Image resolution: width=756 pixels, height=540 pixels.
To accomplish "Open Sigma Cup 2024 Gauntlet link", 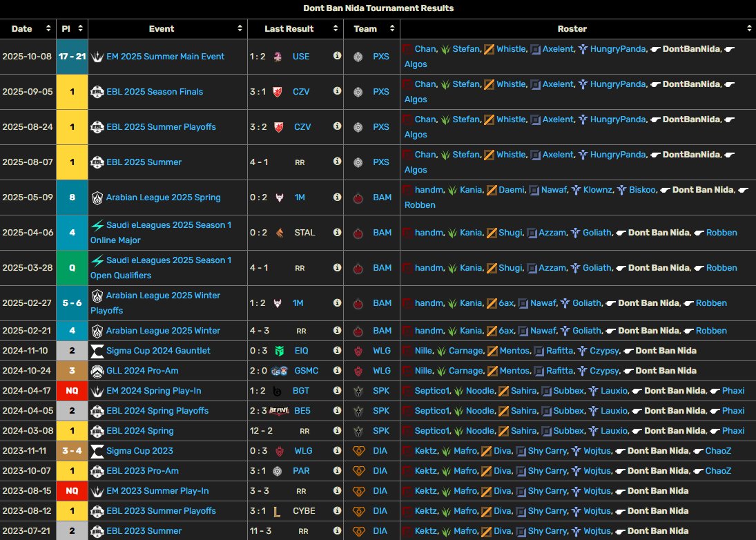I will point(158,351).
